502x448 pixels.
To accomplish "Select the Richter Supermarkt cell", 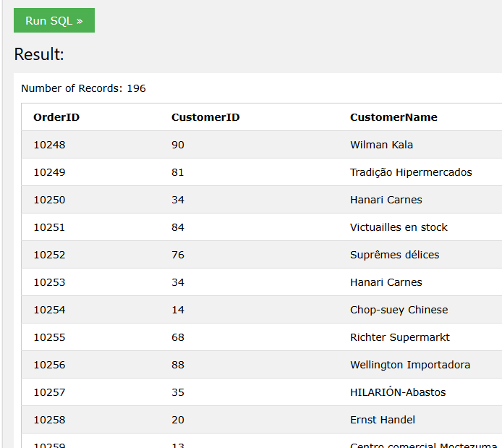I will [400, 337].
